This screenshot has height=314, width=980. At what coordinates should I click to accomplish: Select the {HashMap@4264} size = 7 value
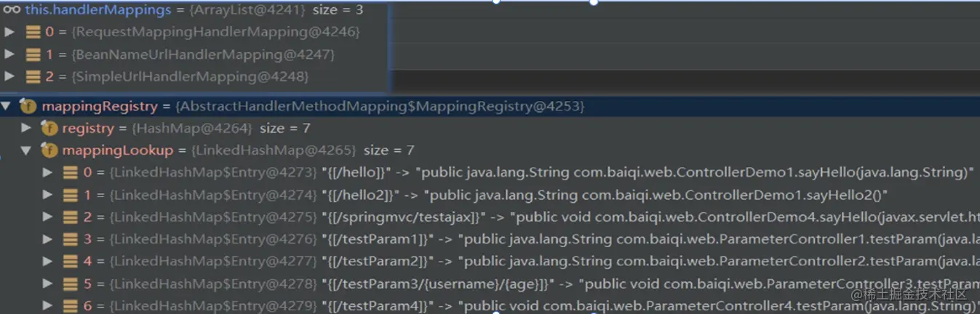(x=220, y=129)
